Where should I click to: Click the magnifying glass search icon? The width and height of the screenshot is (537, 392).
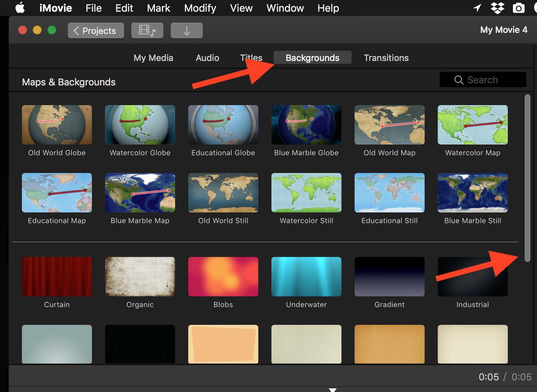click(x=459, y=80)
